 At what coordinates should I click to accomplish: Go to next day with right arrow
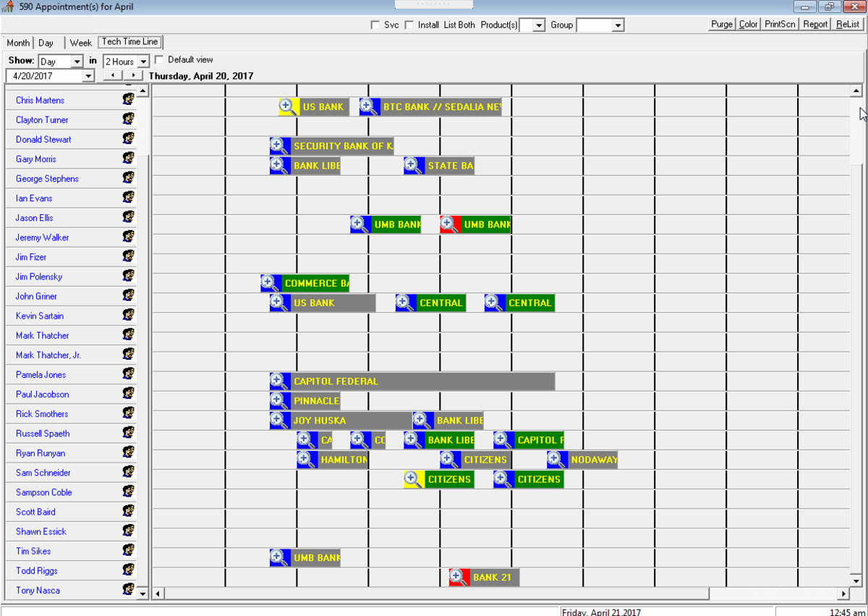point(133,75)
